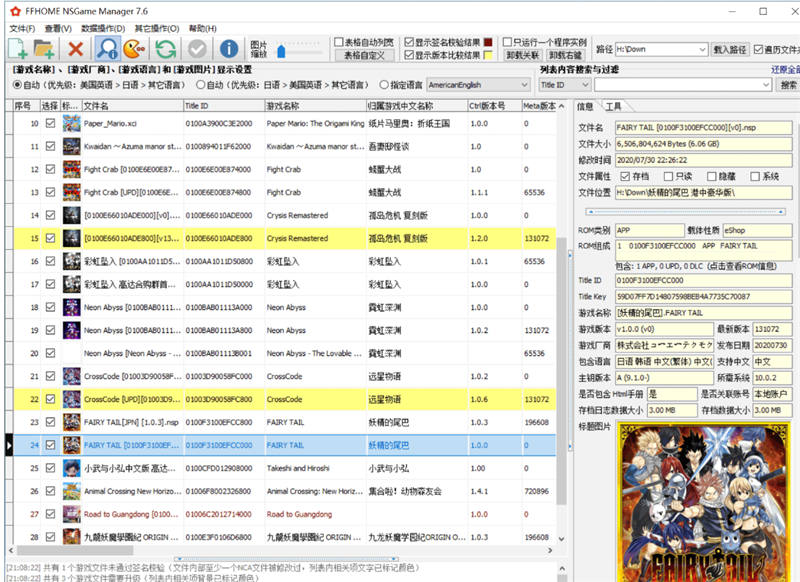Image resolution: width=800 pixels, height=582 pixels.
Task: Toggle the 隐藏 file attribute checkbox
Action: [x=712, y=176]
